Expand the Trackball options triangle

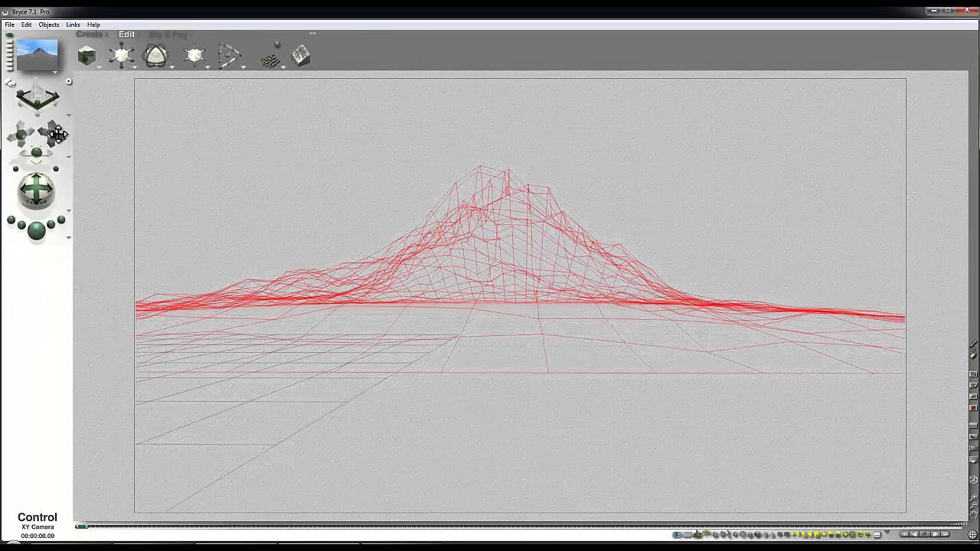coord(69,210)
